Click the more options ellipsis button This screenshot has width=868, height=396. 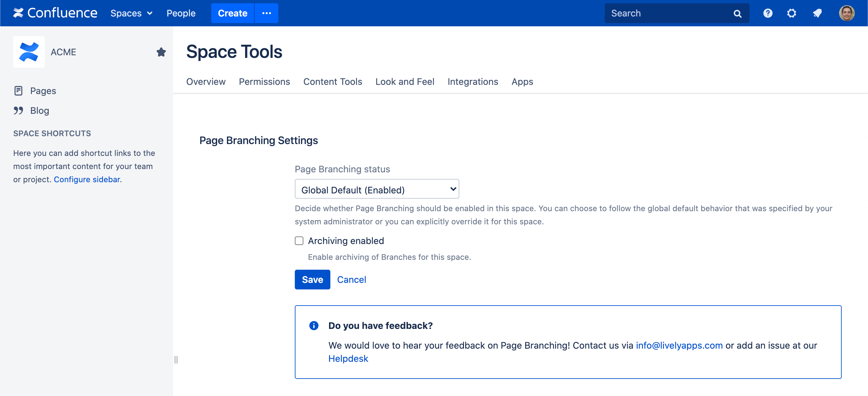[266, 13]
